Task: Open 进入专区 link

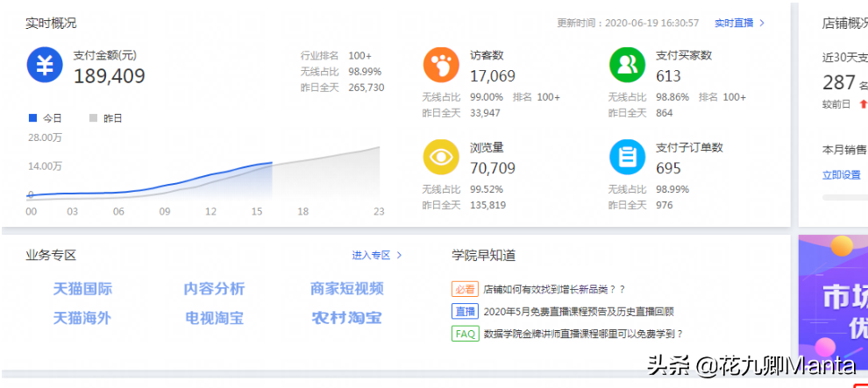Action: [372, 256]
